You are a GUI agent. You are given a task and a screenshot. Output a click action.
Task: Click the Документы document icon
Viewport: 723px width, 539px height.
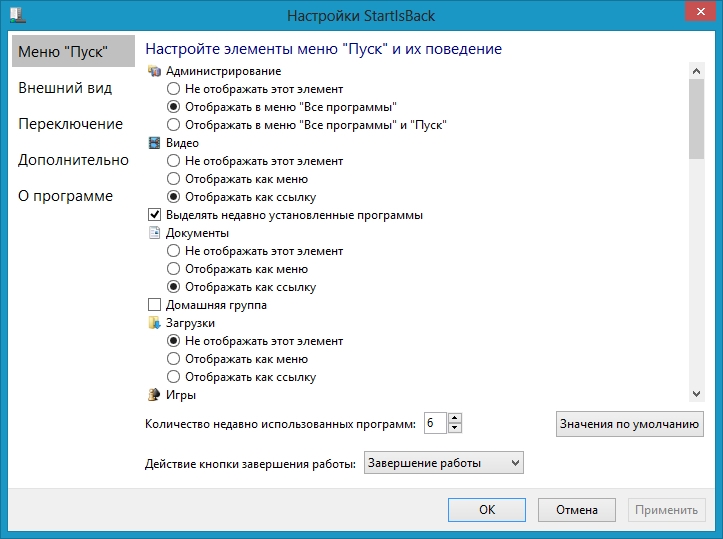pos(154,233)
